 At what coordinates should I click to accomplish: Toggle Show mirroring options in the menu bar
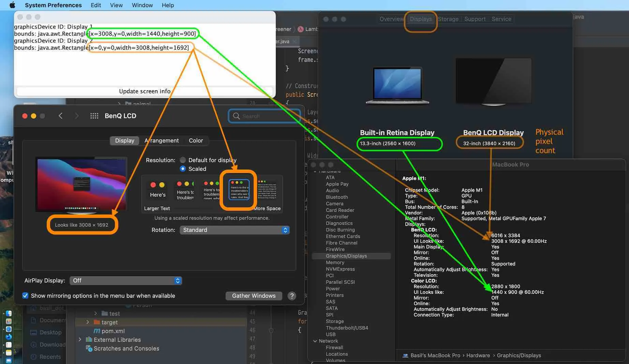point(25,296)
